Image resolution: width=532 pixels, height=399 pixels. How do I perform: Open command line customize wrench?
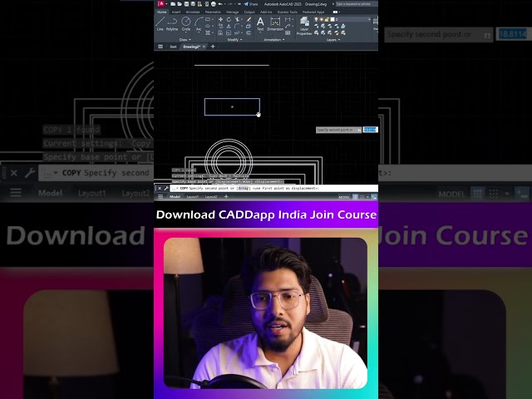tap(166, 189)
